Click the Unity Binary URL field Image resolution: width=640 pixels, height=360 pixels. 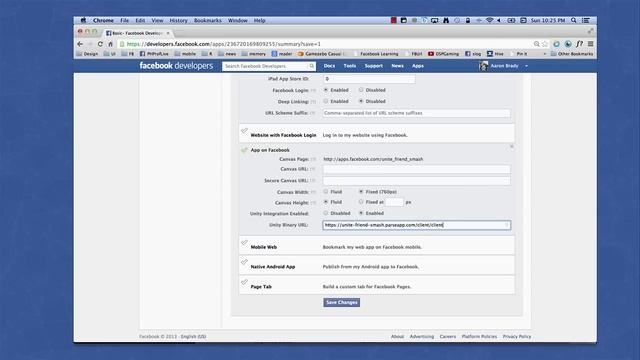click(x=416, y=225)
